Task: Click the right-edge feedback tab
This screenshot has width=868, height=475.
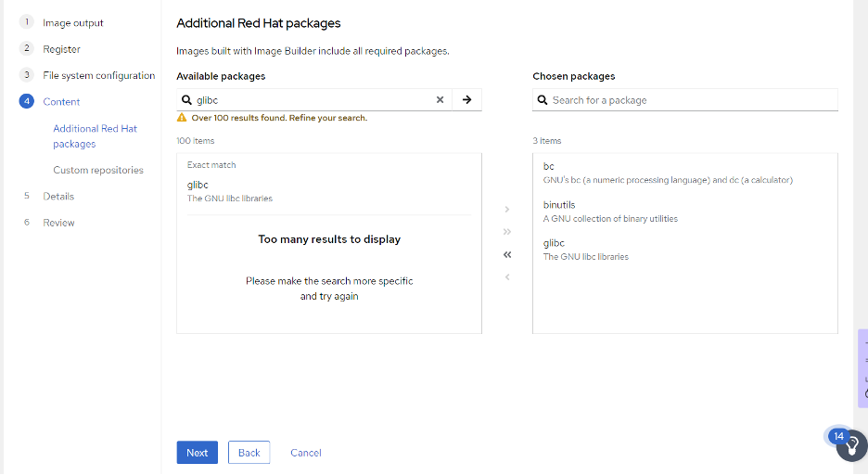Action: [863, 368]
